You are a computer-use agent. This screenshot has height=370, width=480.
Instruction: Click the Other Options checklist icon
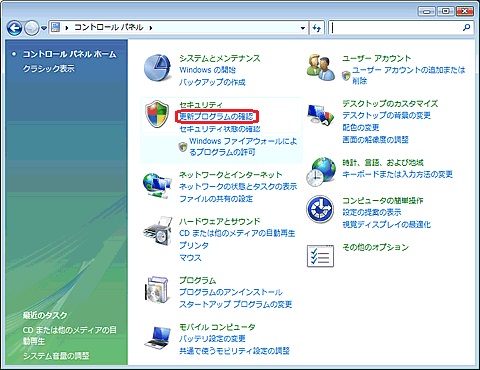coord(320,256)
